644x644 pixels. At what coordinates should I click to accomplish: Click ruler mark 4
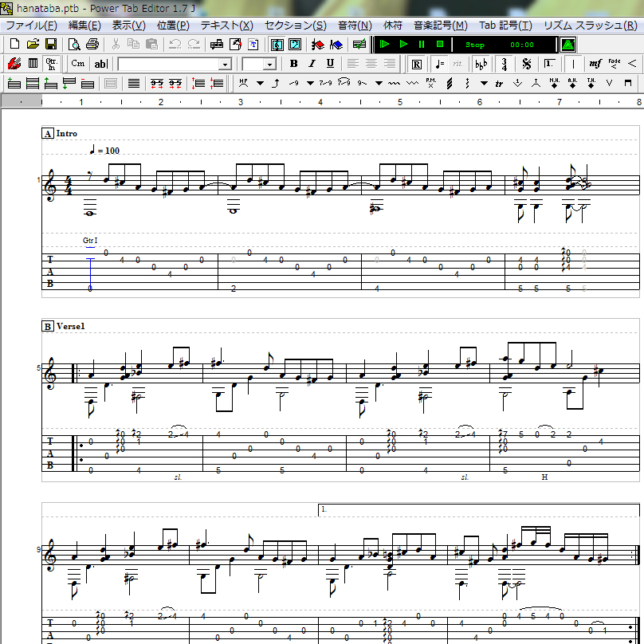320,102
